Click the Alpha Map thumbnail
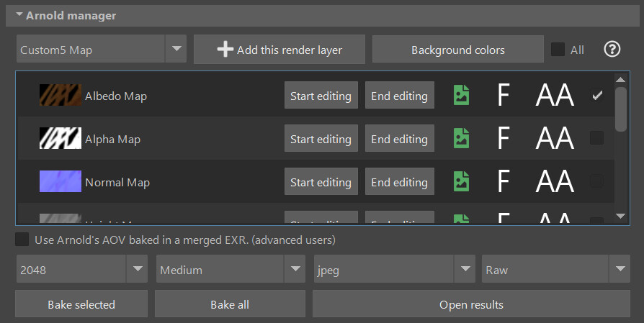The image size is (644, 323). point(61,138)
